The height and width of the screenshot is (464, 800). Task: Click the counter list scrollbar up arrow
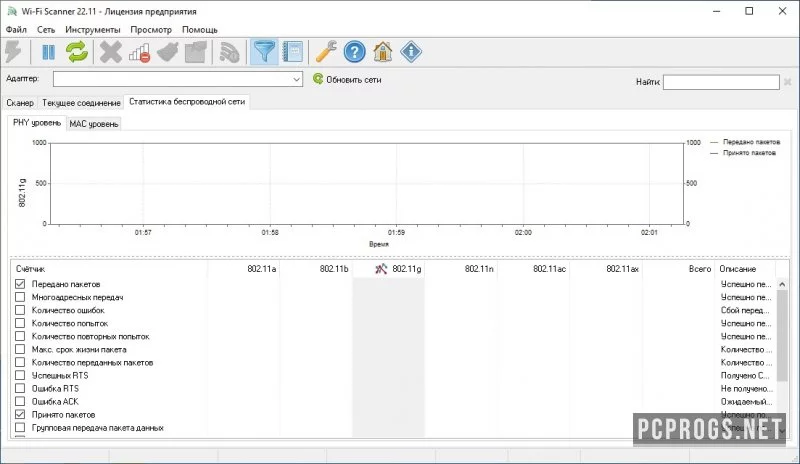[x=782, y=284]
